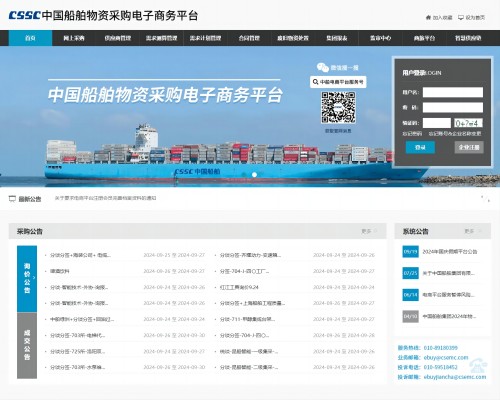Open the 集团报表 navigation menu
This screenshot has width=500, height=400.
point(336,38)
